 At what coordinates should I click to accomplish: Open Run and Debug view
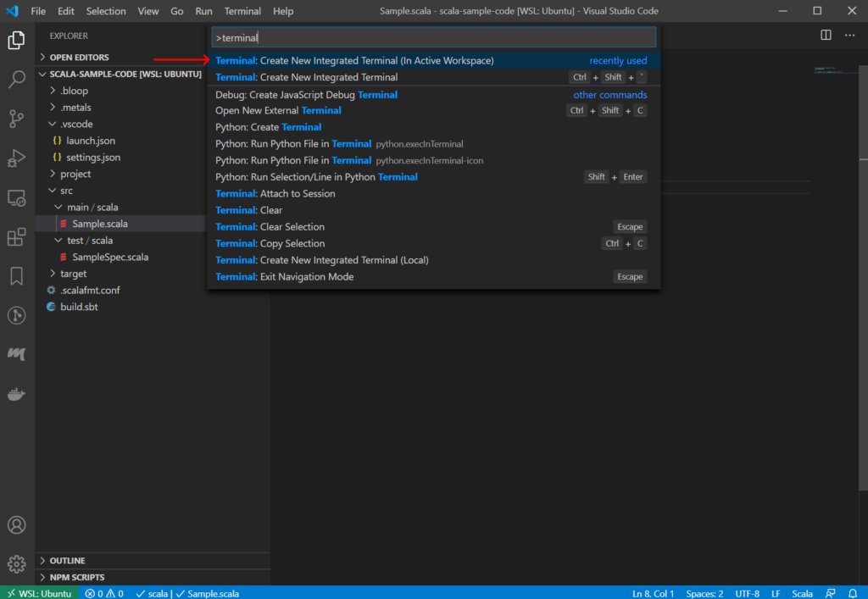point(17,158)
